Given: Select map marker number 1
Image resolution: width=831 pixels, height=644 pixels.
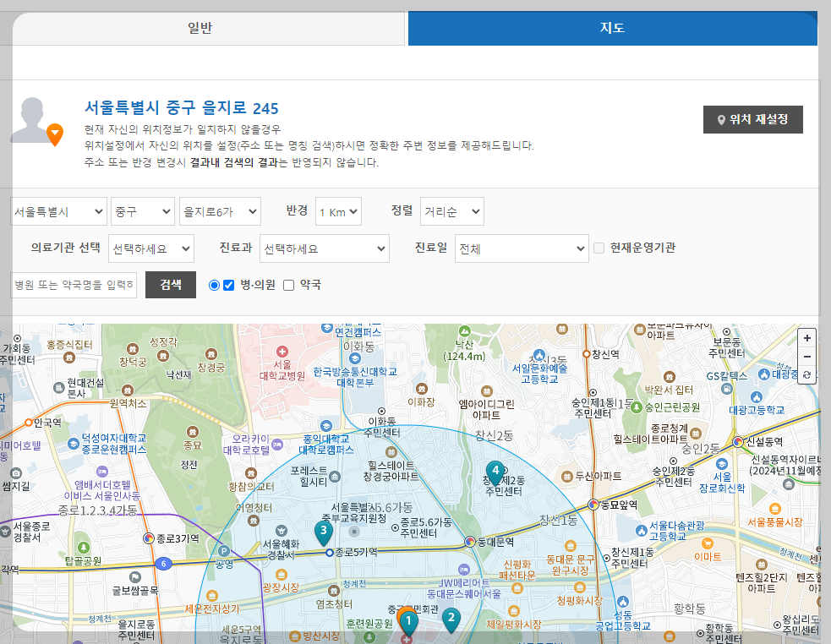Looking at the screenshot, I should coord(408,623).
